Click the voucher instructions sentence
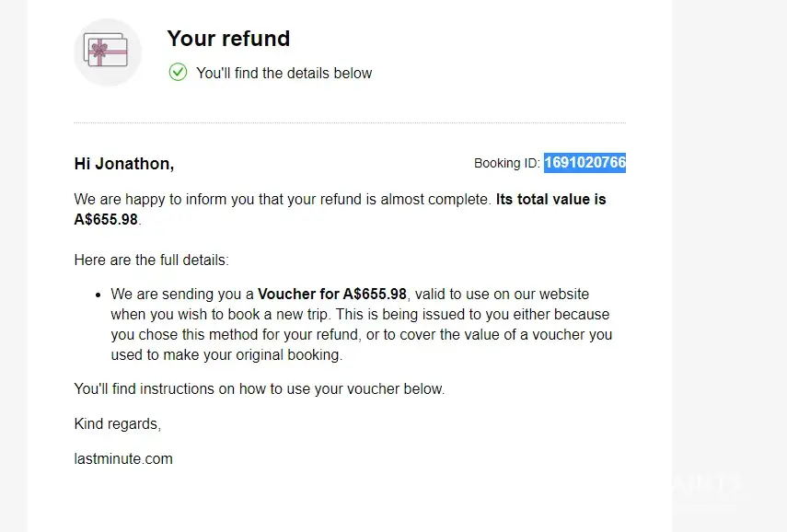This screenshot has width=787, height=532. [259, 389]
